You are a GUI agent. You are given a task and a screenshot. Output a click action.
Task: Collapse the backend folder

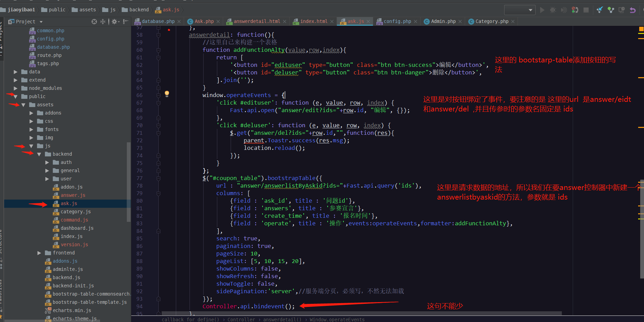(39, 154)
